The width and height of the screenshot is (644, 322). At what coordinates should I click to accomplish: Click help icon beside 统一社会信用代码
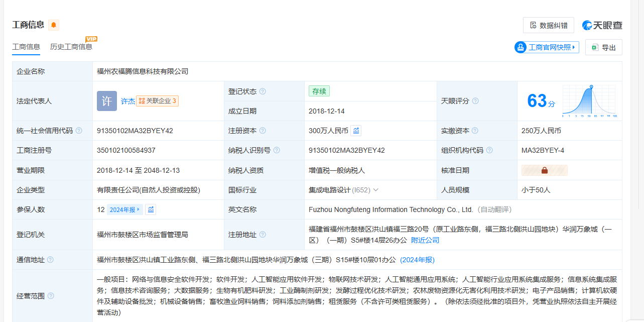click(x=79, y=131)
